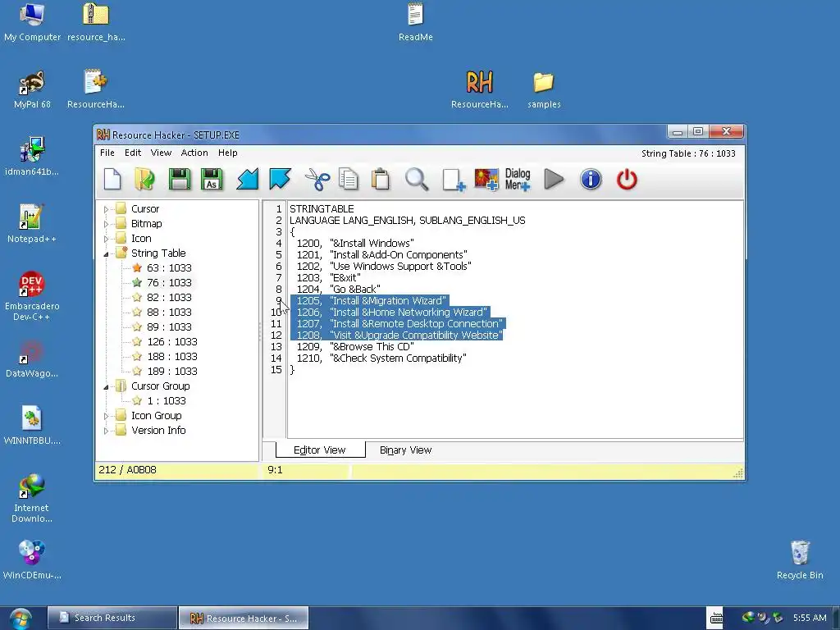Click the green Save floppy icon

(180, 180)
